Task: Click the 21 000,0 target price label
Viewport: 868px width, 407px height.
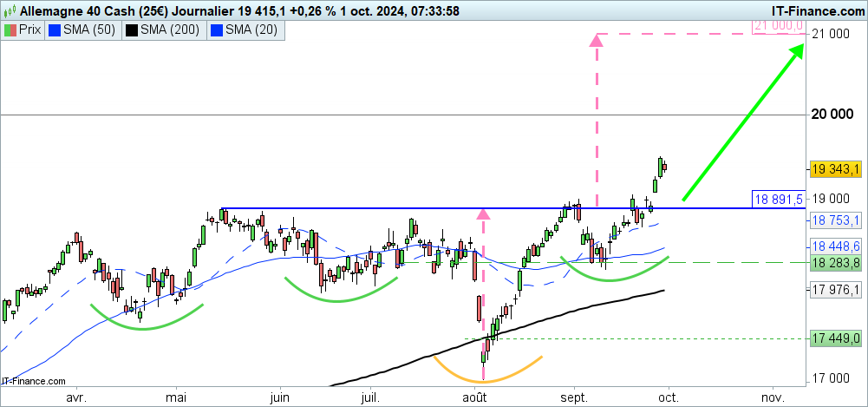Action: pyautogui.click(x=780, y=26)
